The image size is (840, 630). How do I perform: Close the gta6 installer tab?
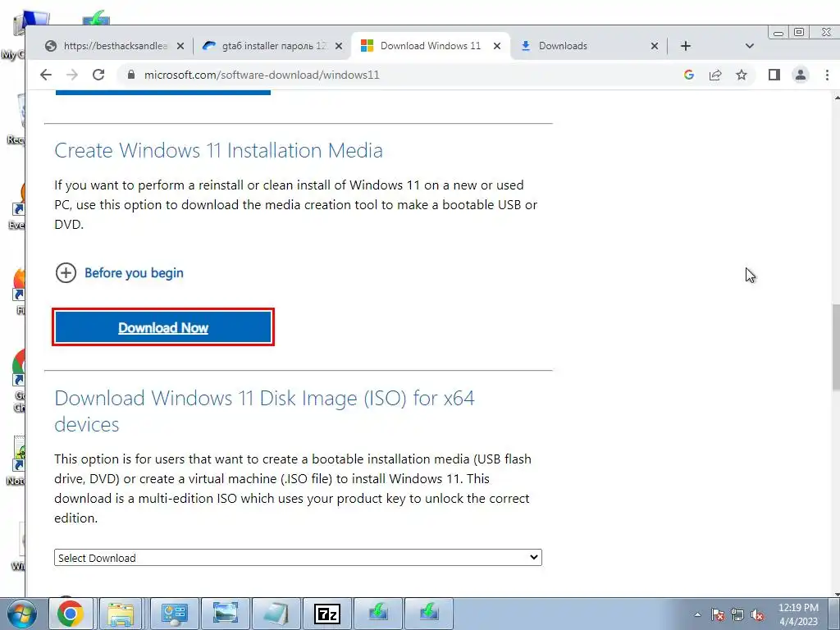(339, 46)
